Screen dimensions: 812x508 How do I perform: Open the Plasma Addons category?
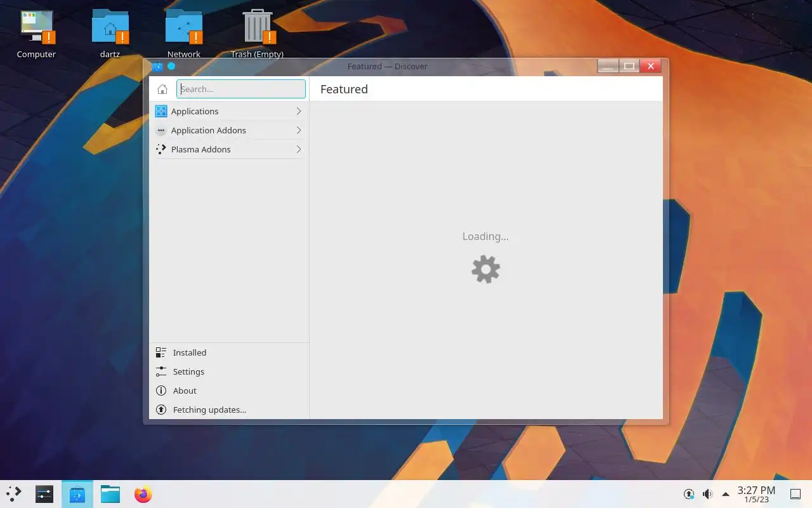pyautogui.click(x=229, y=149)
